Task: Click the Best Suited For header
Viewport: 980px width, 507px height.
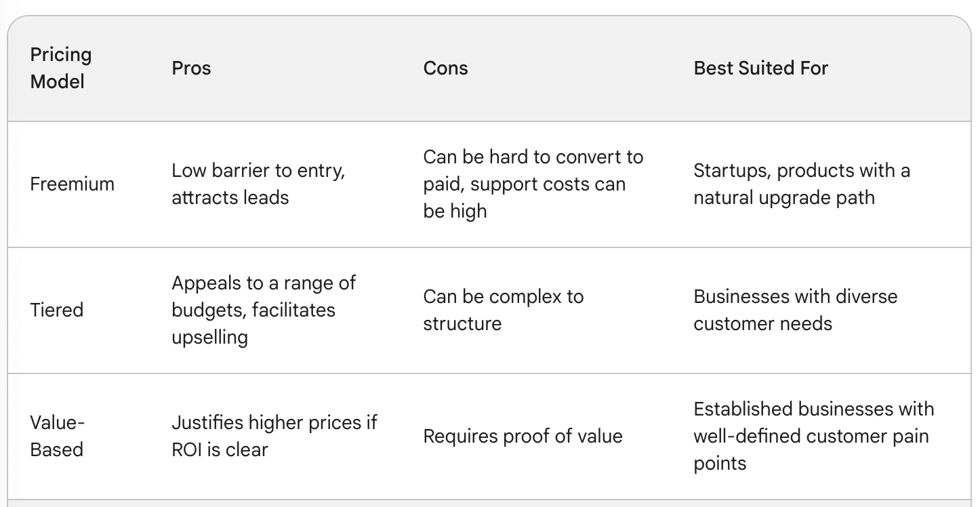Action: click(x=760, y=68)
